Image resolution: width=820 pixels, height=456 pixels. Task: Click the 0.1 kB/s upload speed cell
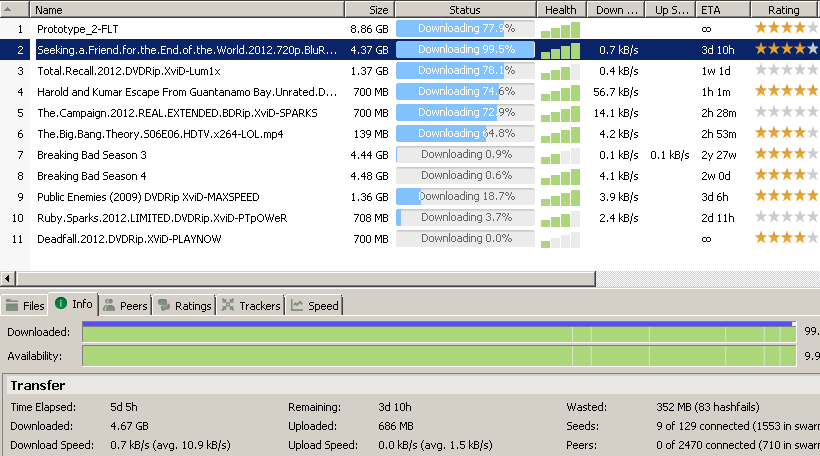coord(670,155)
